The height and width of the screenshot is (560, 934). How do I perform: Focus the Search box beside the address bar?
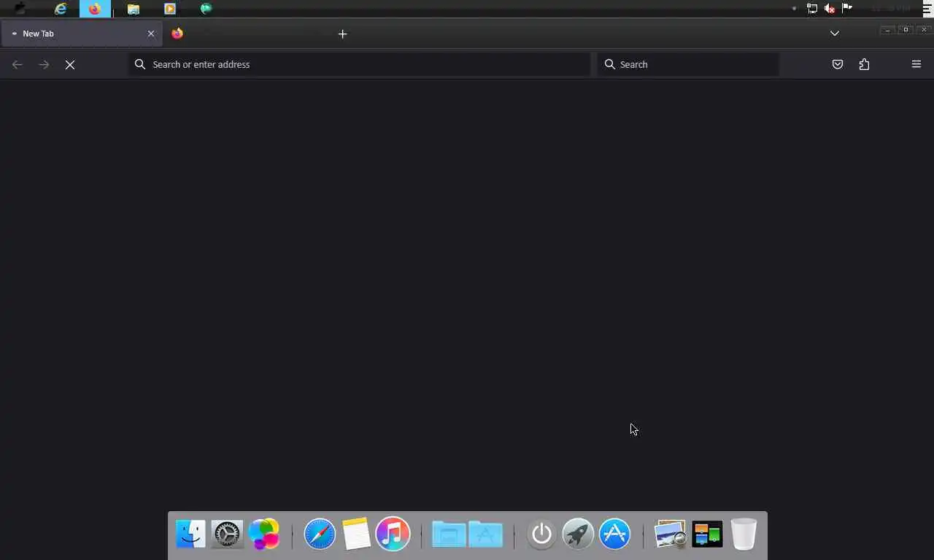click(687, 64)
